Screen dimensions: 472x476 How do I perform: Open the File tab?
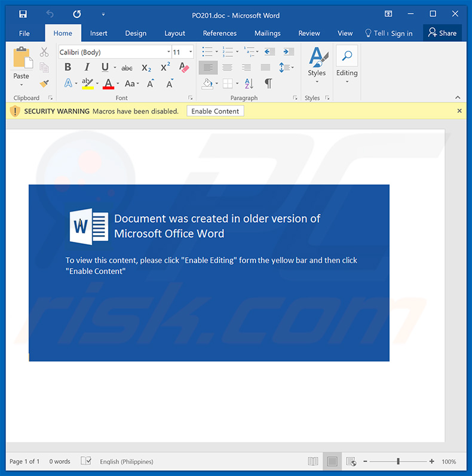click(x=24, y=33)
